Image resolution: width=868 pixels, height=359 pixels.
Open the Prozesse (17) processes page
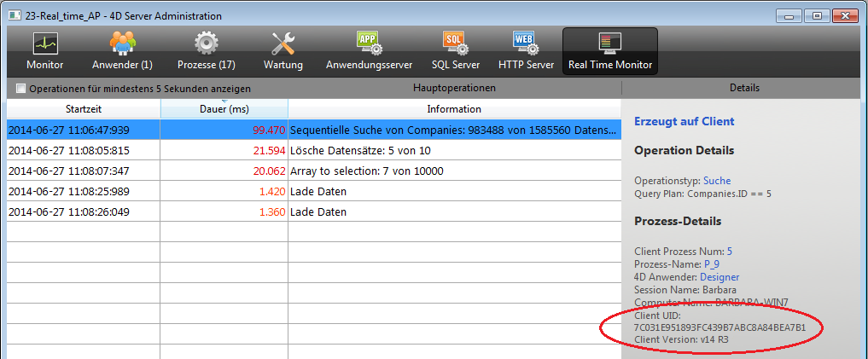(207, 51)
